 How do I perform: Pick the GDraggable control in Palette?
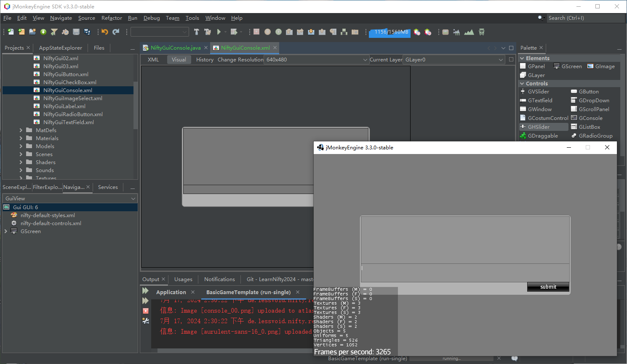click(x=539, y=136)
